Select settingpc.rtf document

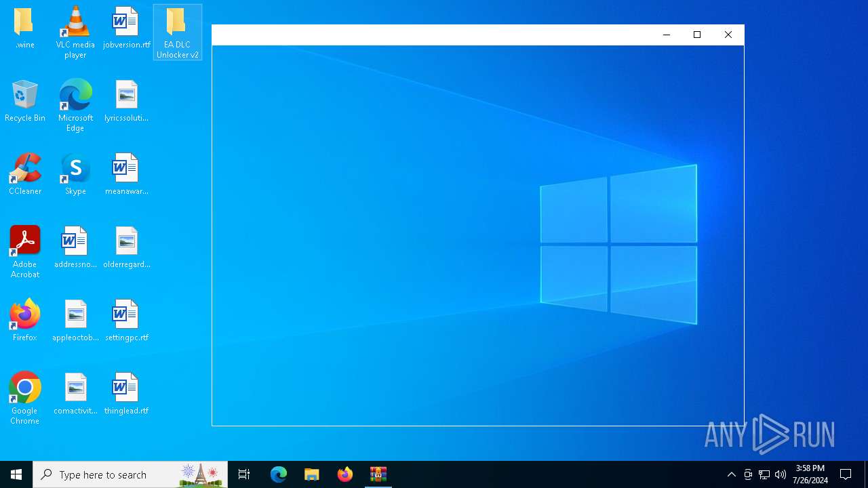[x=126, y=321]
